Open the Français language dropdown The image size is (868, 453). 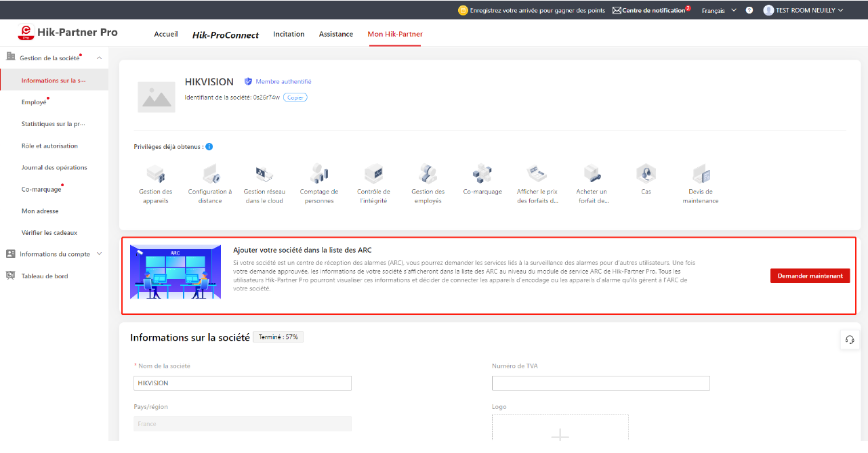coord(719,11)
